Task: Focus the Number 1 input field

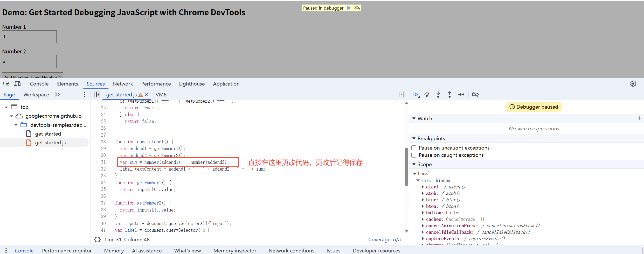Action: (29, 37)
